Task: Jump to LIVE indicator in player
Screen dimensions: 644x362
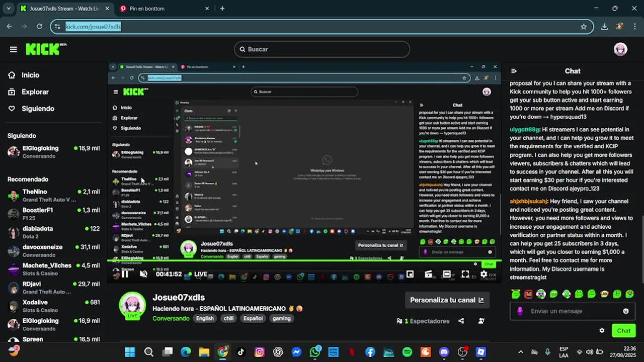Action: (197, 274)
